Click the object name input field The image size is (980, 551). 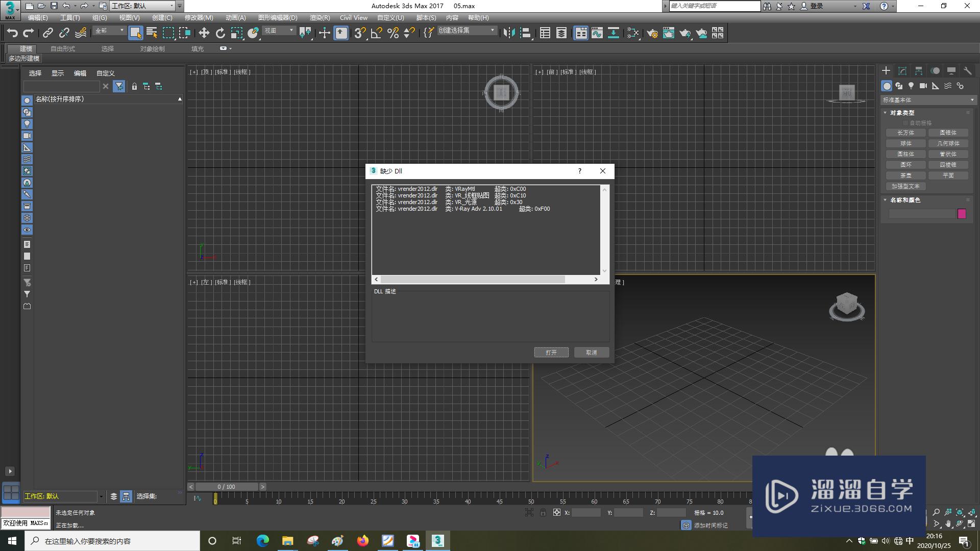click(922, 214)
